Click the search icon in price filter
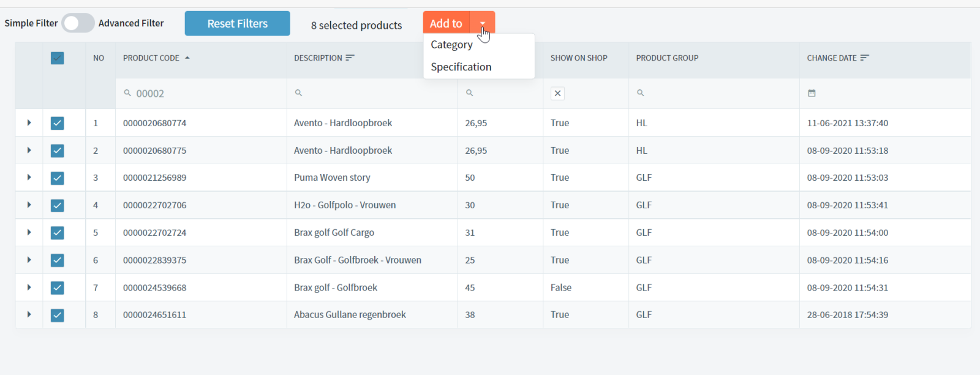The image size is (980, 375). [x=470, y=93]
